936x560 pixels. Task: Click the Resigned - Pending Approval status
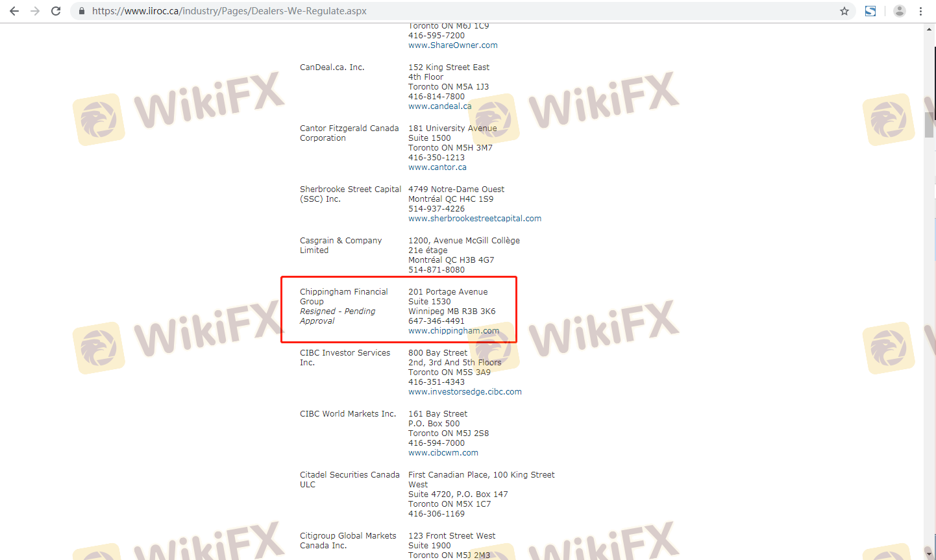pos(338,316)
